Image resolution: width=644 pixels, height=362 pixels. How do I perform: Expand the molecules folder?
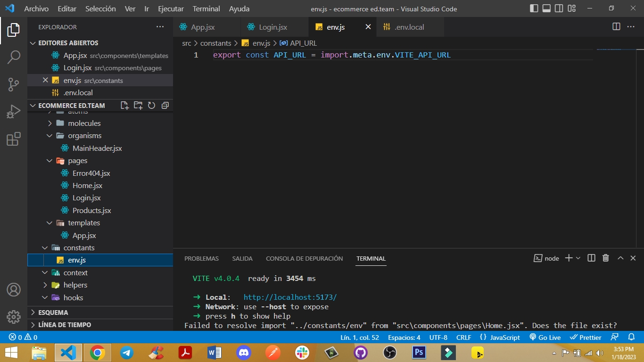(84, 123)
